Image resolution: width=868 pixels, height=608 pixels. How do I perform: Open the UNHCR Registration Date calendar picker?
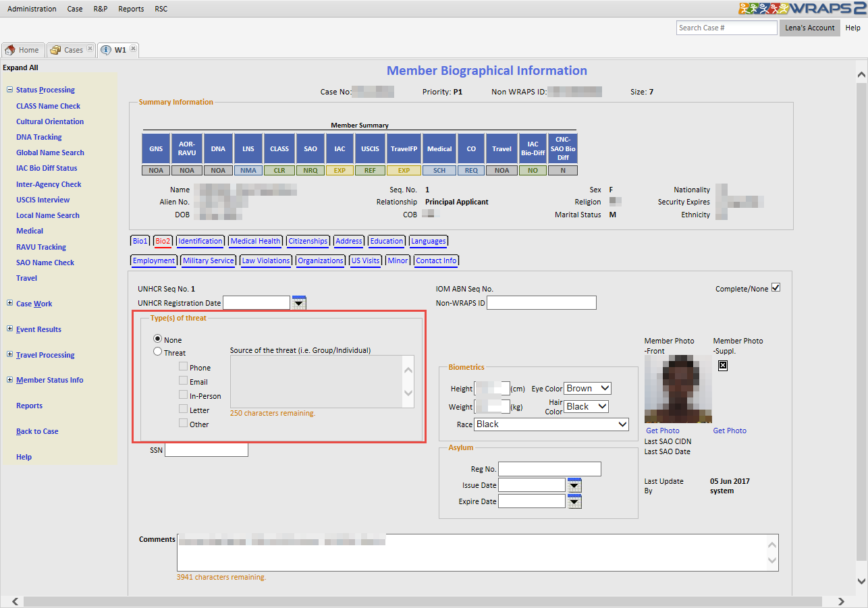tap(298, 303)
